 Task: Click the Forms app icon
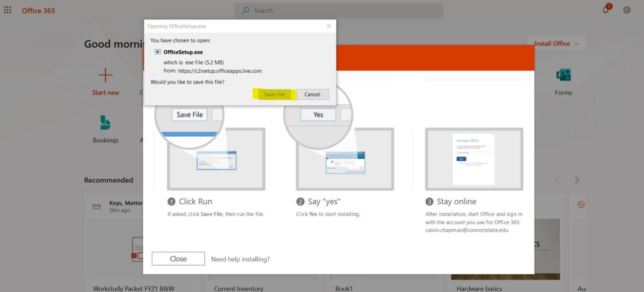coord(563,75)
